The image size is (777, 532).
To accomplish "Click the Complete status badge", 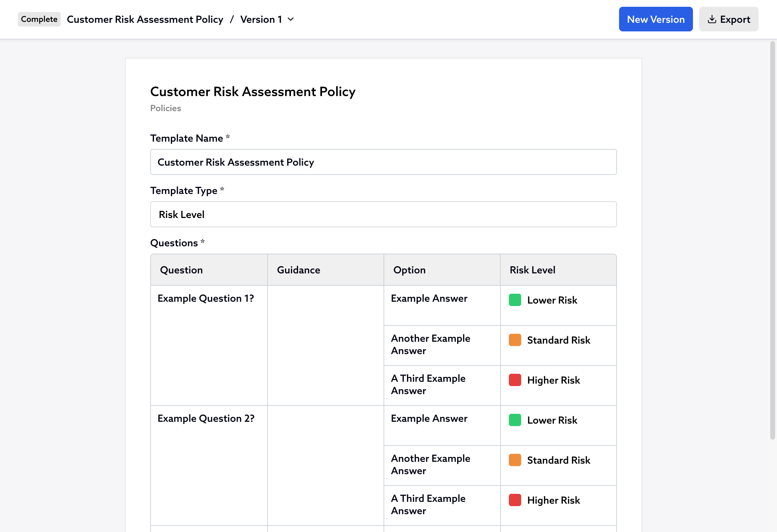I will (39, 19).
